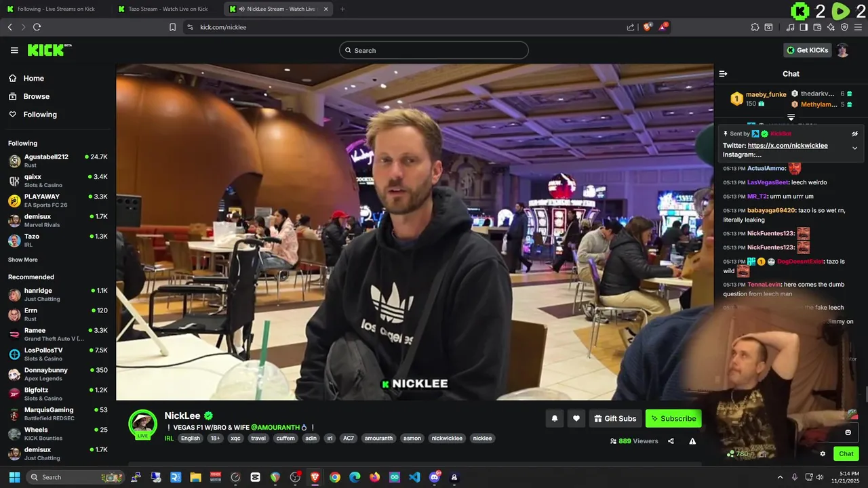Click the KICK logo
868x488 pixels.
pyautogui.click(x=50, y=50)
